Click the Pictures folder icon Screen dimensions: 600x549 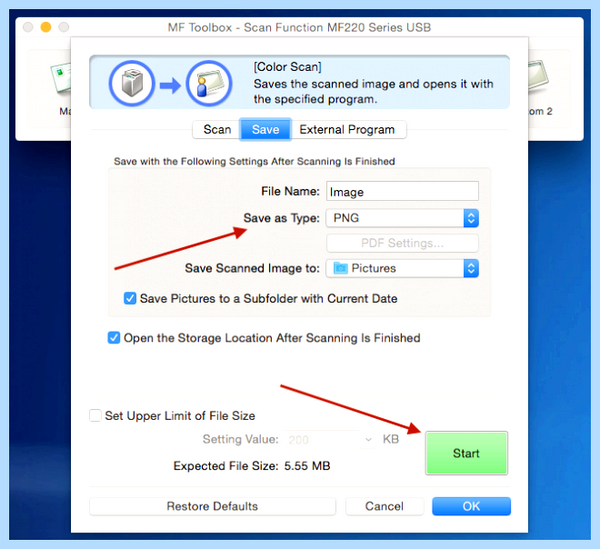click(340, 268)
